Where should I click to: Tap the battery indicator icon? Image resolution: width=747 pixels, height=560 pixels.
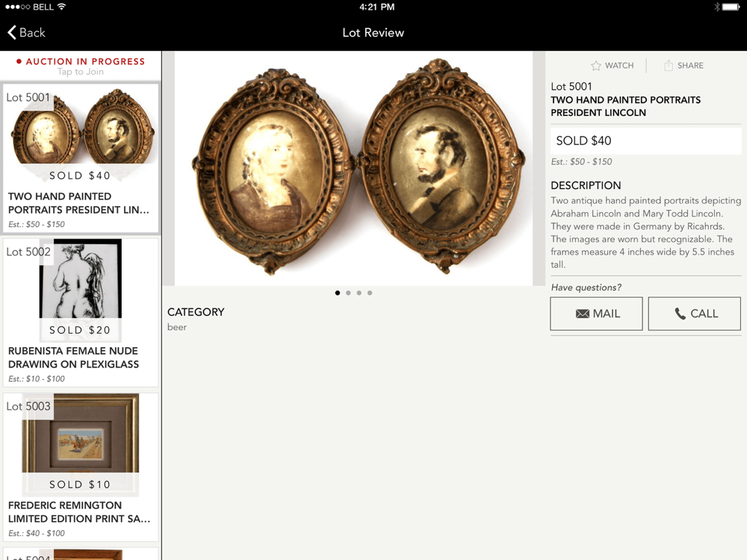pyautogui.click(x=731, y=7)
